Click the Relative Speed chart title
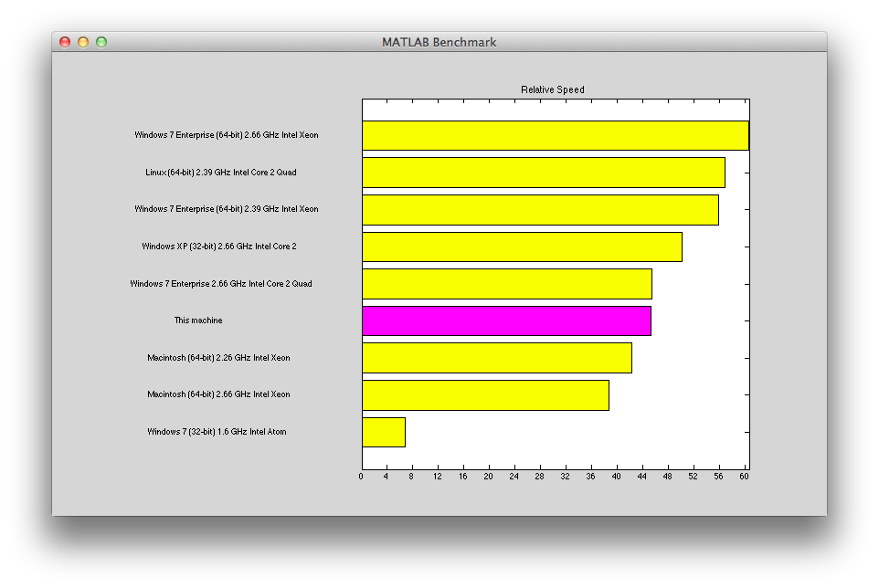 pos(552,89)
